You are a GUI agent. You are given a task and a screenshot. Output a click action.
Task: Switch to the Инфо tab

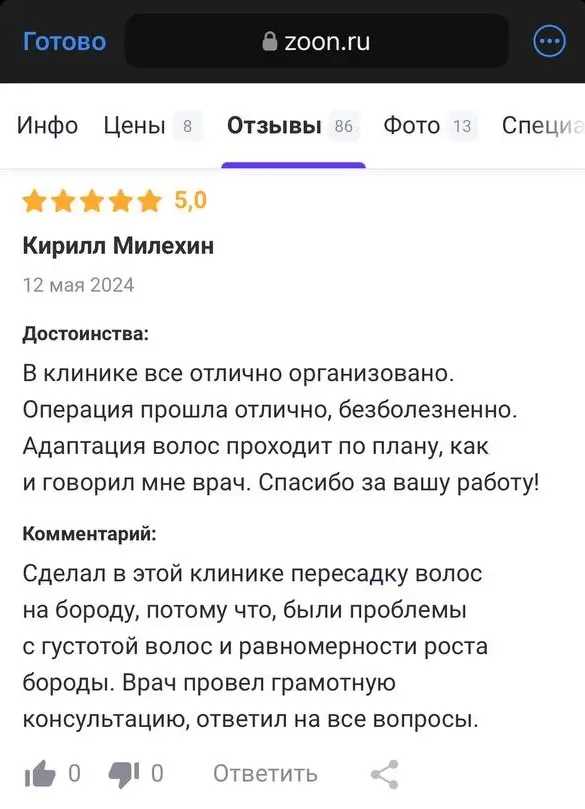[x=47, y=125]
